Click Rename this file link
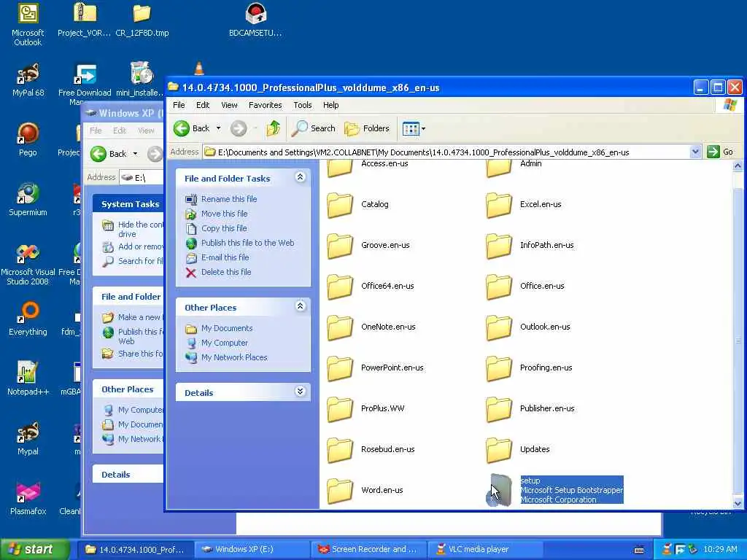 pos(228,199)
